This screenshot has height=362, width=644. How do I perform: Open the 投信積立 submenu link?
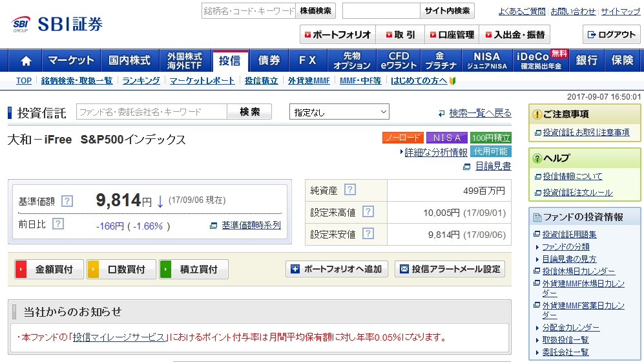(x=261, y=81)
